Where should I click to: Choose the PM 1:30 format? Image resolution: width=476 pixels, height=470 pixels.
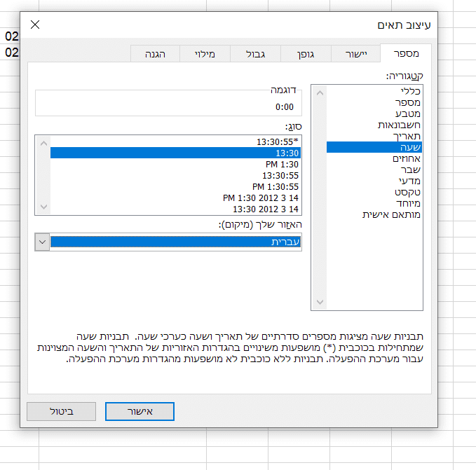point(175,164)
